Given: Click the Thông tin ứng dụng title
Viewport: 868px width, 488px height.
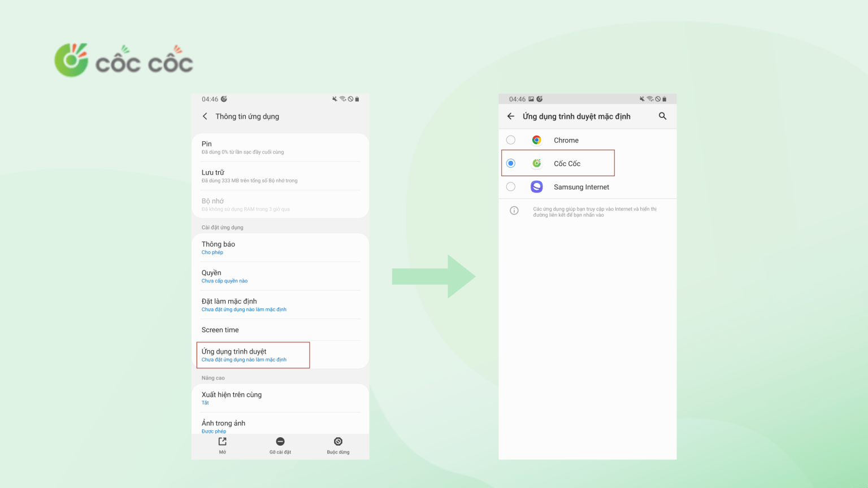Looking at the screenshot, I should 247,116.
